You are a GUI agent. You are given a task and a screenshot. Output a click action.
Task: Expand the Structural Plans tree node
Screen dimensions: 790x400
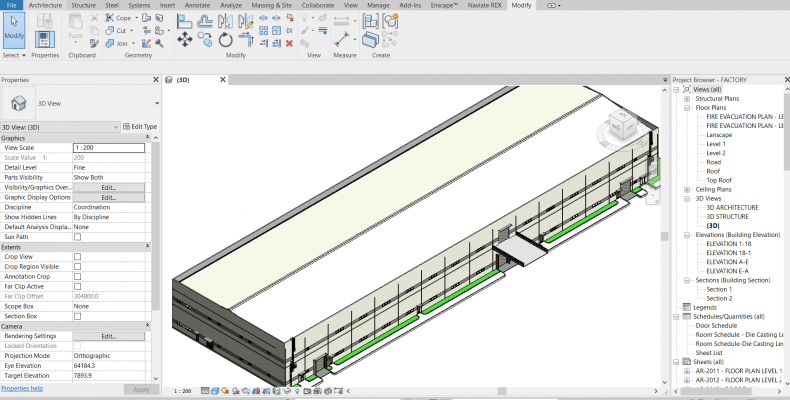(x=687, y=99)
